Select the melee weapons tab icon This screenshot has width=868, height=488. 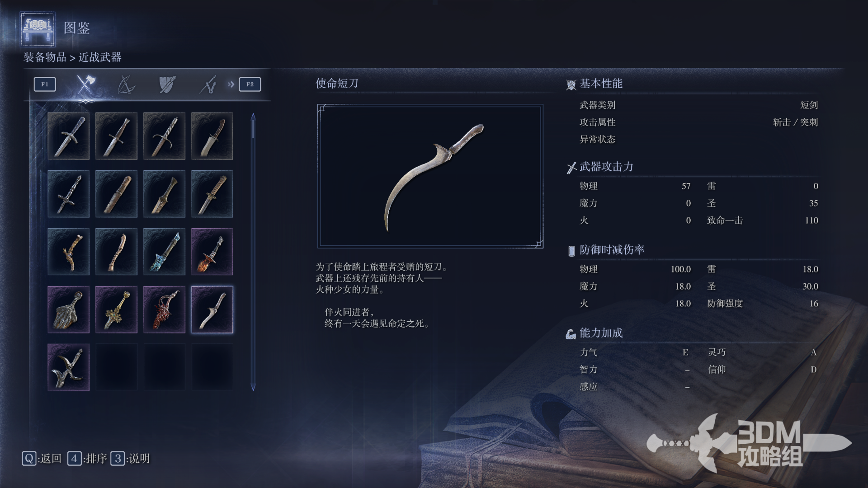[x=85, y=84]
